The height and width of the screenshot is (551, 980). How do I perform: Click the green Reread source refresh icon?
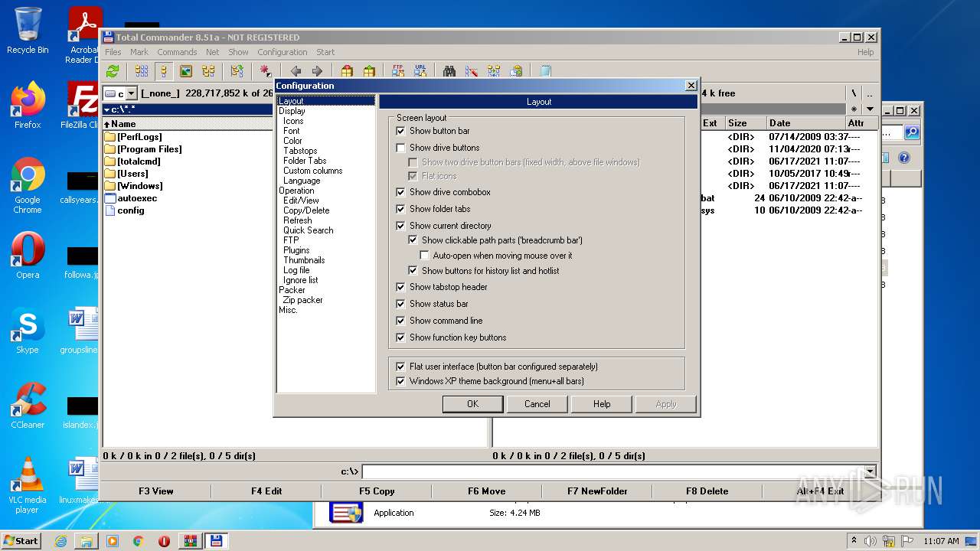tap(113, 71)
